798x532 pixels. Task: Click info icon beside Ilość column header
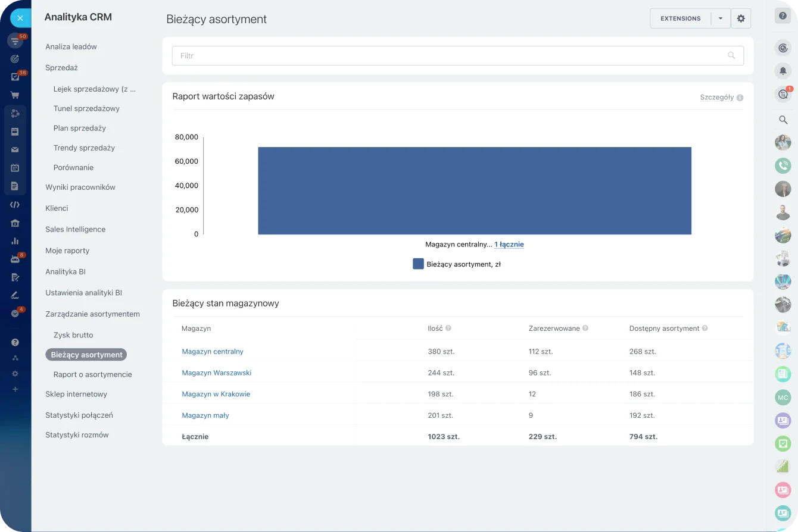point(448,328)
